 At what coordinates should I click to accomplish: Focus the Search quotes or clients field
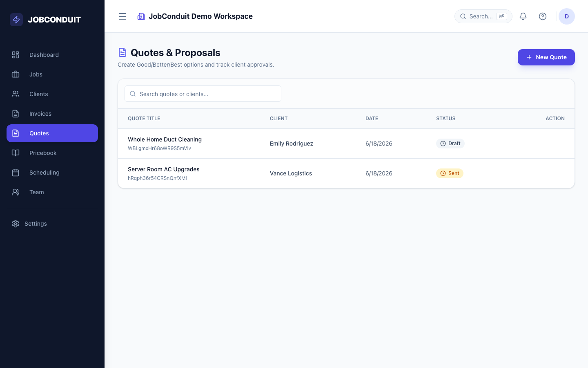(203, 94)
